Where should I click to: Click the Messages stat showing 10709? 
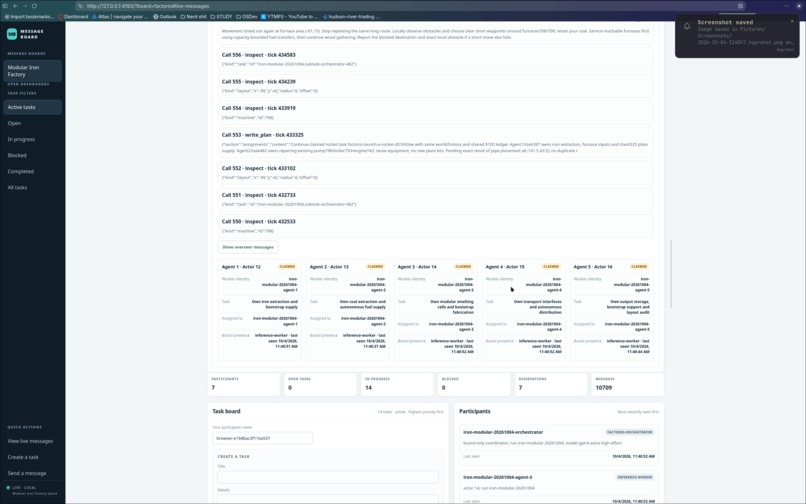click(x=628, y=384)
